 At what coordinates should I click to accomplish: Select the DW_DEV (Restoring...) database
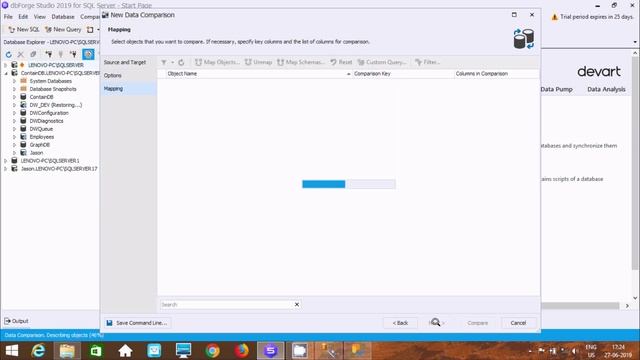(56, 105)
